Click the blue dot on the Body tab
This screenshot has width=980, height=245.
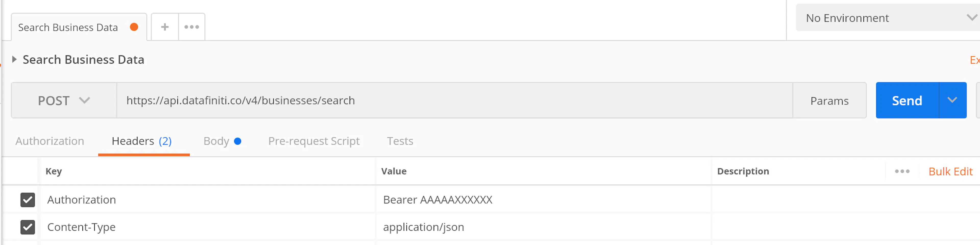click(x=238, y=141)
